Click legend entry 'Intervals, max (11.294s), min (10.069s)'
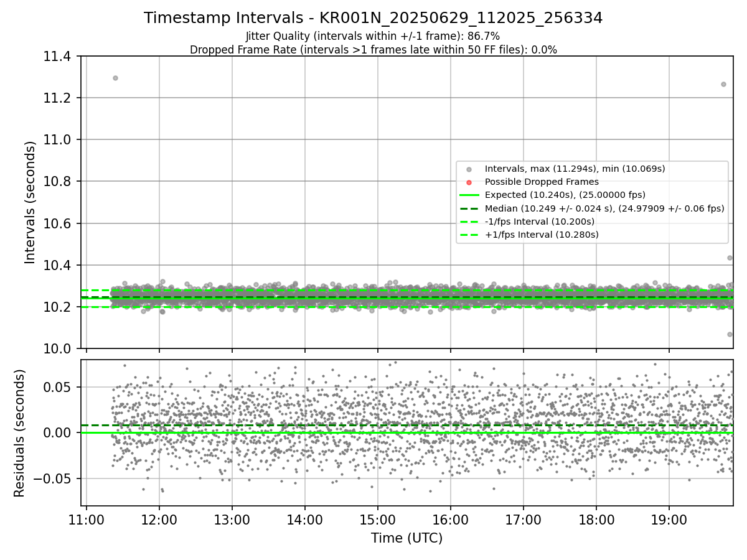Image resolution: width=747 pixels, height=560 pixels. [575, 169]
